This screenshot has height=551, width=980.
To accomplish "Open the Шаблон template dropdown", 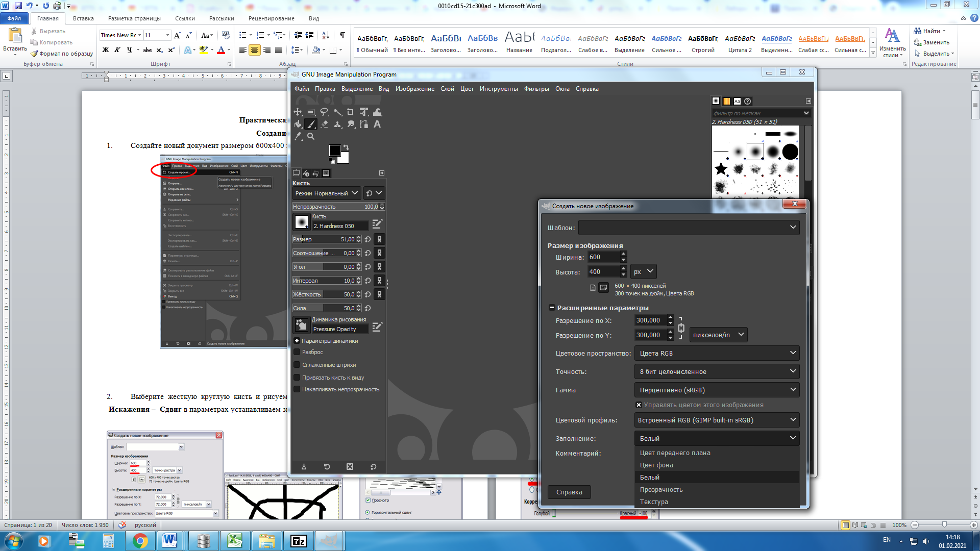I will coord(689,228).
